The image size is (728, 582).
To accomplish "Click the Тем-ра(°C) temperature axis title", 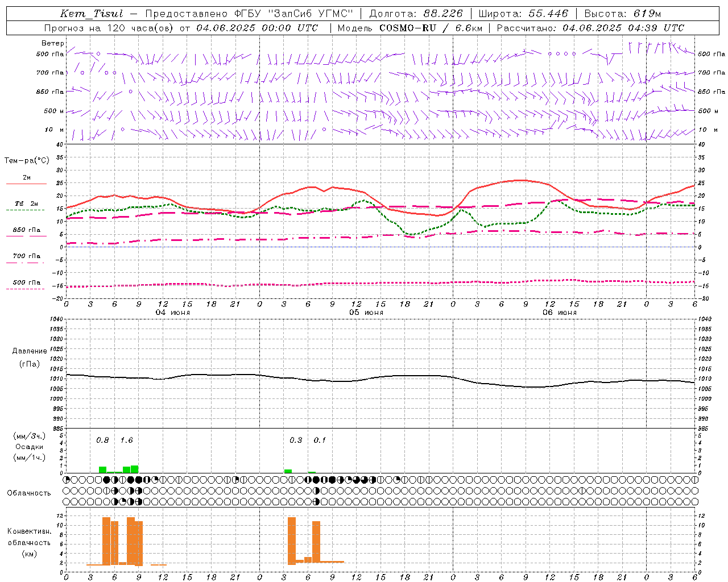I will [x=27, y=161].
